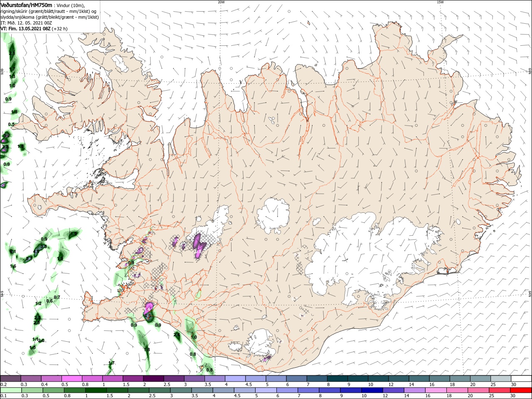Click the '3.5' precipitation value over western sea
The height and width of the screenshot is (399, 532).
pyautogui.click(x=43, y=247)
